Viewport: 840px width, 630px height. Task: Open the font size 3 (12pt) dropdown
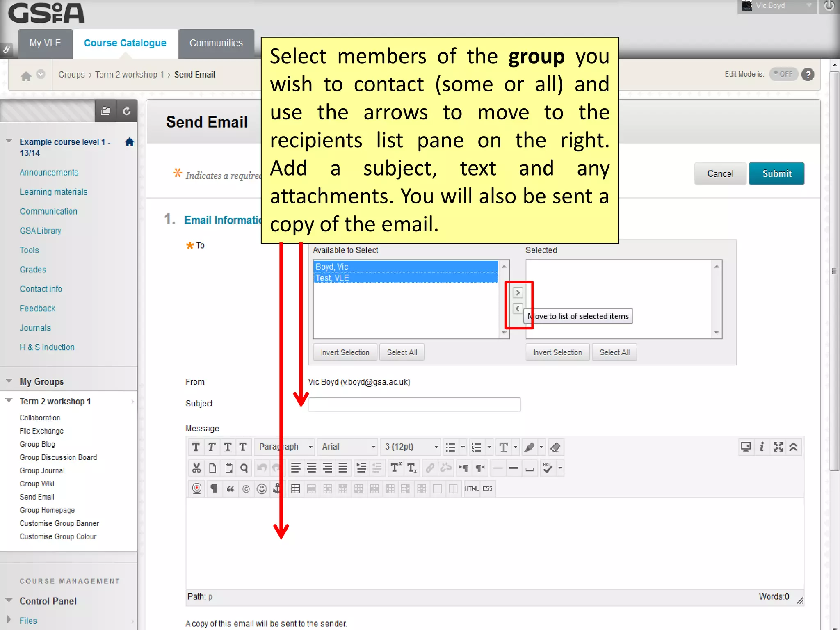[411, 447]
